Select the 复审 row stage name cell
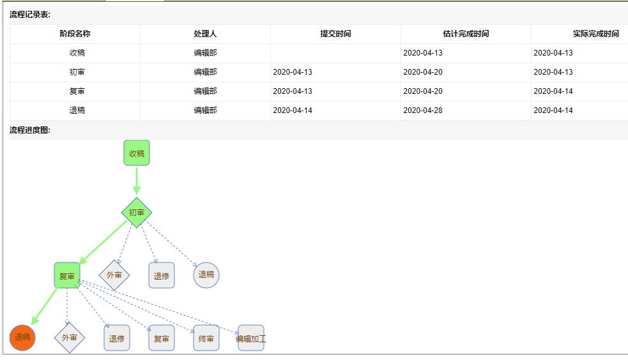Image resolution: width=628 pixels, height=364 pixels. 75,92
